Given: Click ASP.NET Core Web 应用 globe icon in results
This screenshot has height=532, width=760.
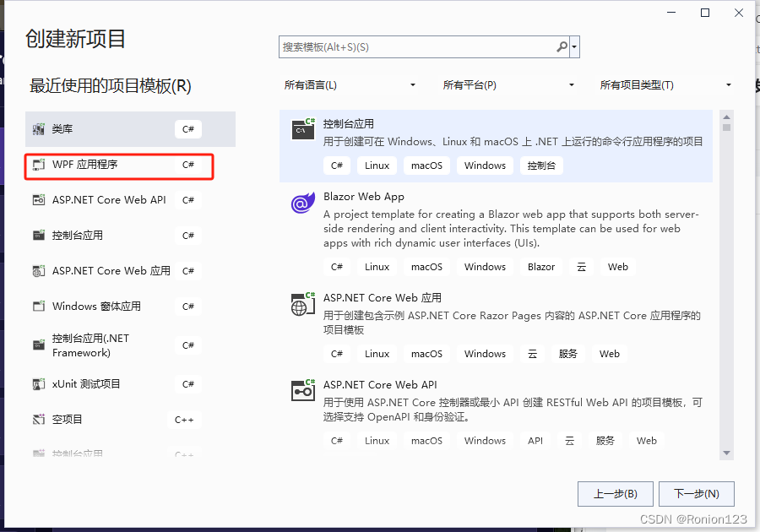Looking at the screenshot, I should (303, 304).
